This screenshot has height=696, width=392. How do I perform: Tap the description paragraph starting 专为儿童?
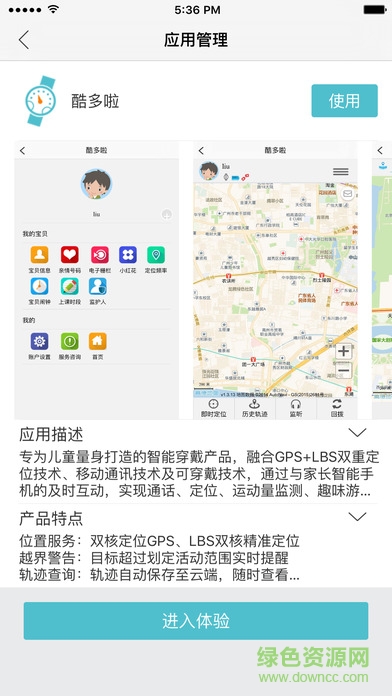point(199,474)
